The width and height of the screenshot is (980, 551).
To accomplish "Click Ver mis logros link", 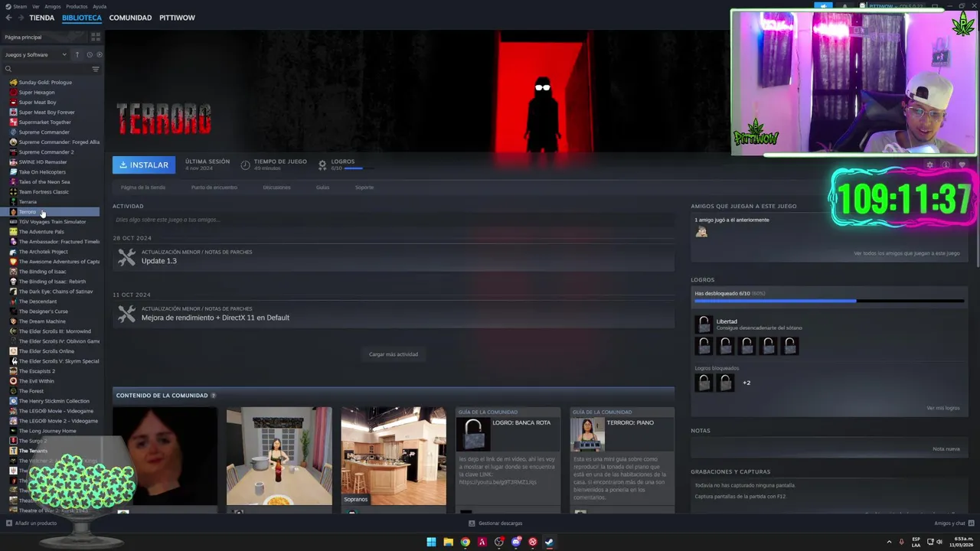I will pos(942,408).
